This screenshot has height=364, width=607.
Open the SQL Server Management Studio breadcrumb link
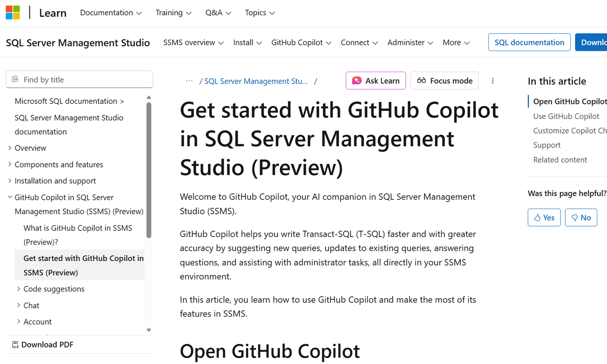point(256,81)
